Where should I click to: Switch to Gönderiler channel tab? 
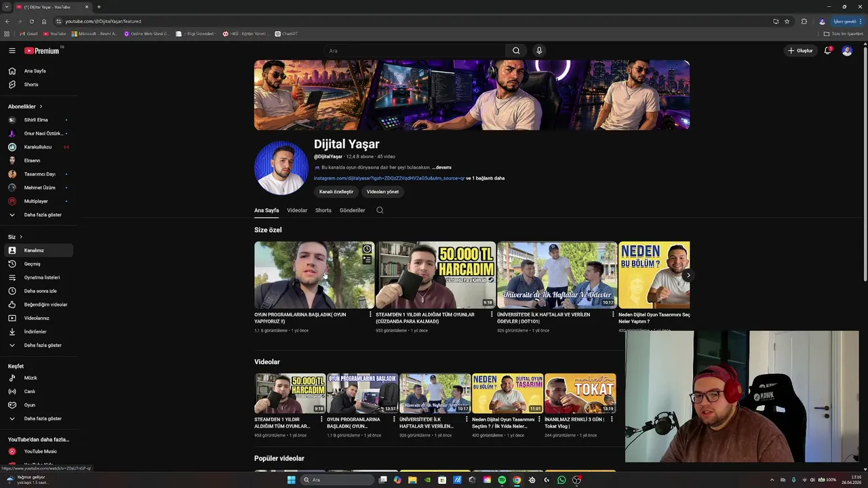(x=353, y=210)
